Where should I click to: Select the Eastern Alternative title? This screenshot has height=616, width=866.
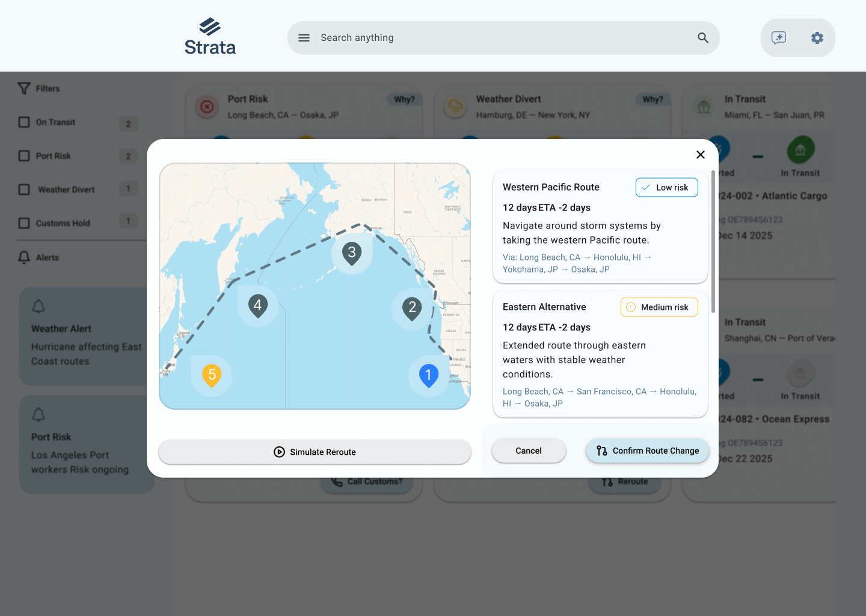pyautogui.click(x=544, y=307)
